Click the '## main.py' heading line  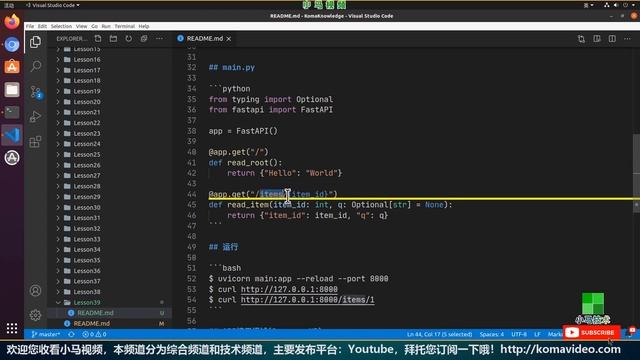(x=231, y=67)
